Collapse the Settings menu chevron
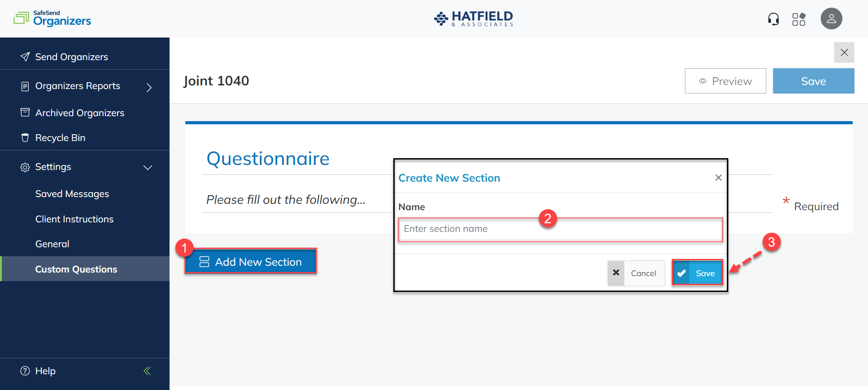This screenshot has width=868, height=390. click(x=148, y=168)
